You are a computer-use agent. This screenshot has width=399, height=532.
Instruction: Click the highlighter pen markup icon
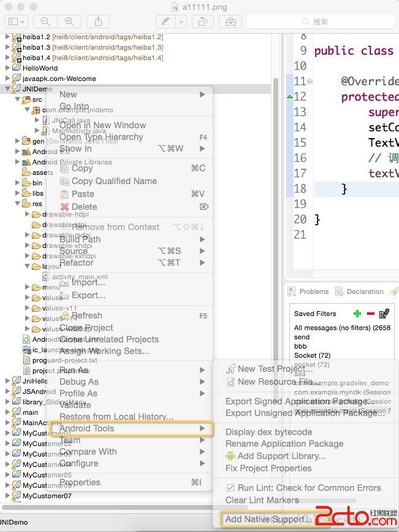[164, 21]
